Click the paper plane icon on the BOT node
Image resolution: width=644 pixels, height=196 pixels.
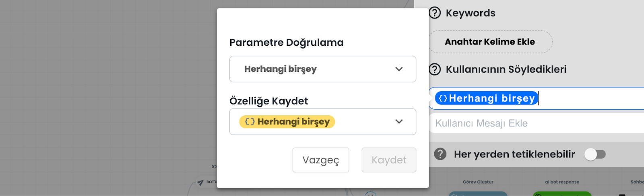tap(200, 183)
